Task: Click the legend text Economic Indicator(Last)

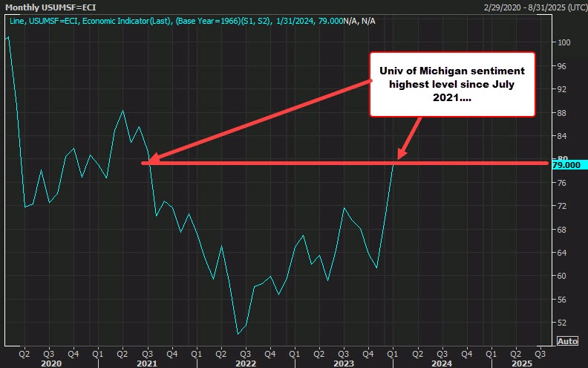Action: [127, 21]
